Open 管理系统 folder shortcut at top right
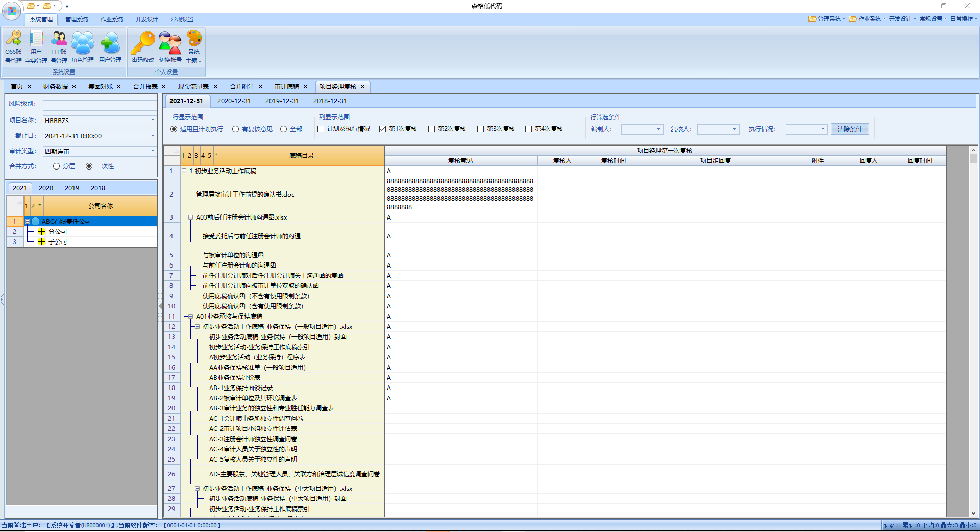 [x=826, y=19]
